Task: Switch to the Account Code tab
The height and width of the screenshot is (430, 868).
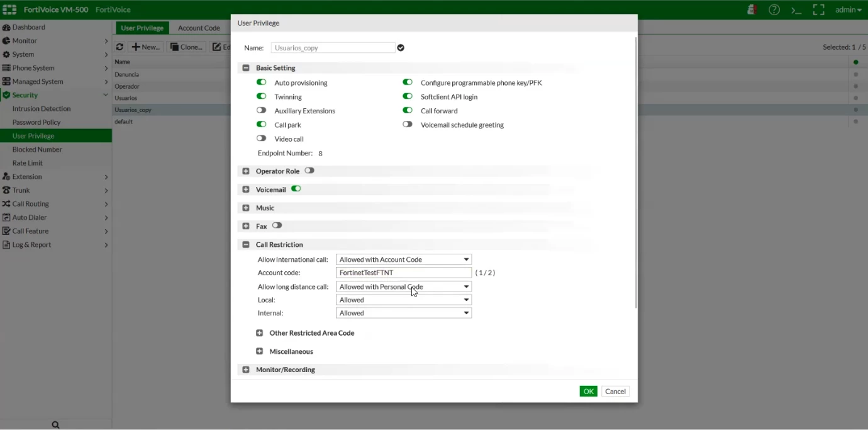Action: pyautogui.click(x=199, y=28)
